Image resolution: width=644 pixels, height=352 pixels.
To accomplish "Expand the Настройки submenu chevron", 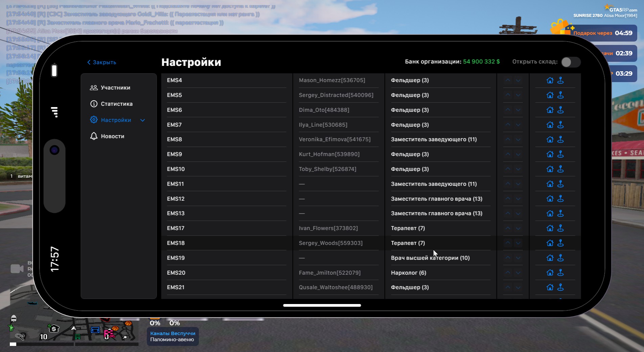I will pyautogui.click(x=143, y=120).
